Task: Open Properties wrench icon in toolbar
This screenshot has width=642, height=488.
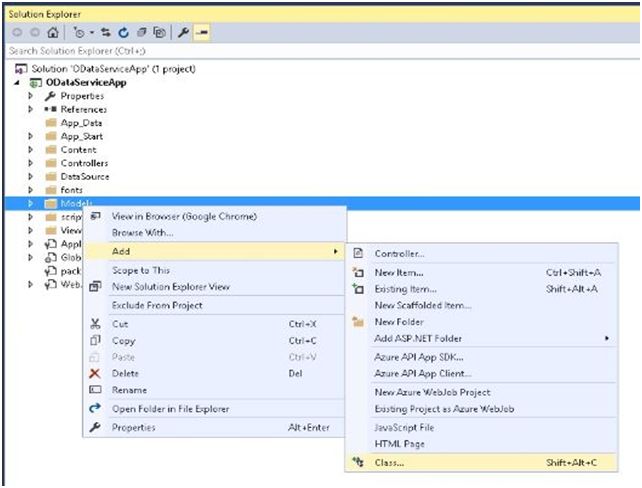Action: [x=183, y=32]
